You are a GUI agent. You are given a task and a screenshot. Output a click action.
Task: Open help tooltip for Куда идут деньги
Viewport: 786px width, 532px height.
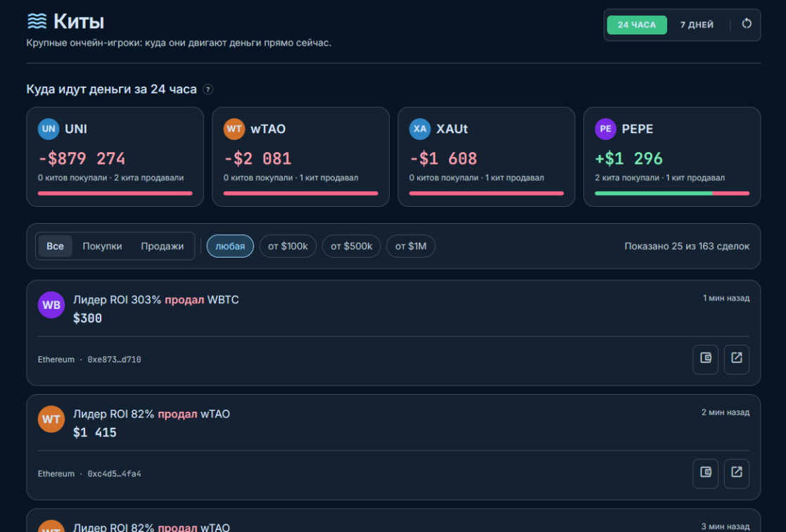coord(208,89)
